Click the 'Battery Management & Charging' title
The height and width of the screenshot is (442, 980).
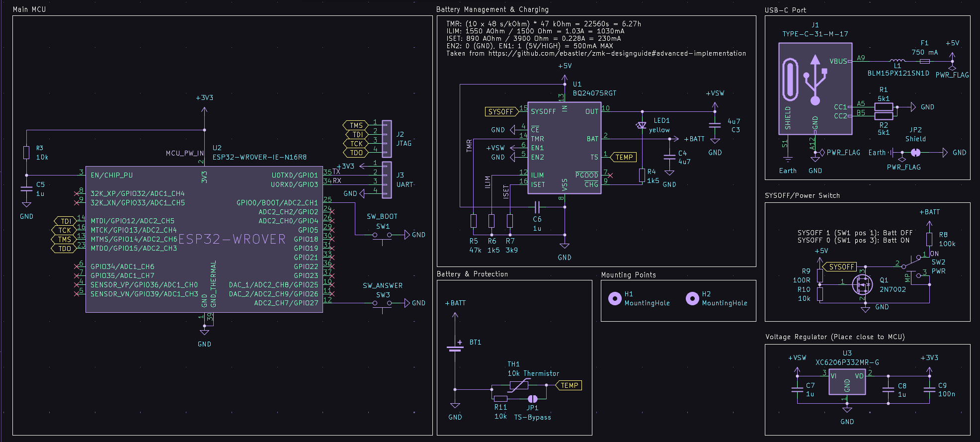pos(492,9)
